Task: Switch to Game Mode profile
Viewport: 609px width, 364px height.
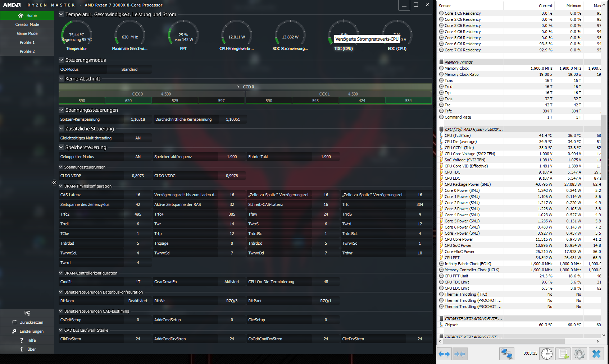Action: click(x=27, y=33)
